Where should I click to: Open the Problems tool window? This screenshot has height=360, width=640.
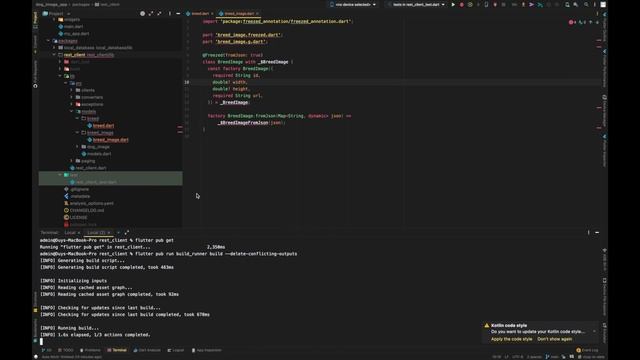90,350
